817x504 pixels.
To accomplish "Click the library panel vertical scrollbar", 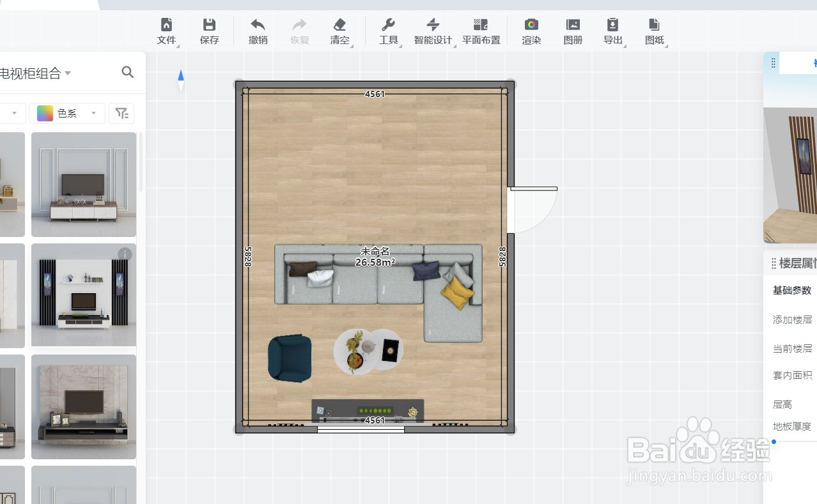I will [141, 162].
